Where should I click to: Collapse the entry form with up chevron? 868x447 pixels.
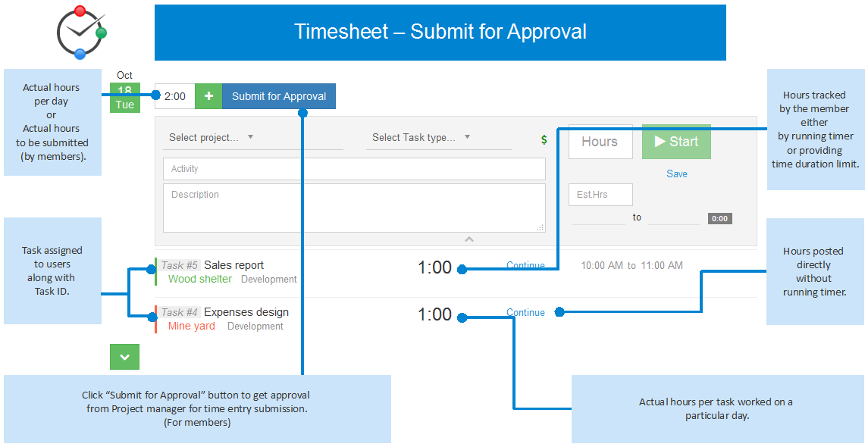pyautogui.click(x=469, y=239)
